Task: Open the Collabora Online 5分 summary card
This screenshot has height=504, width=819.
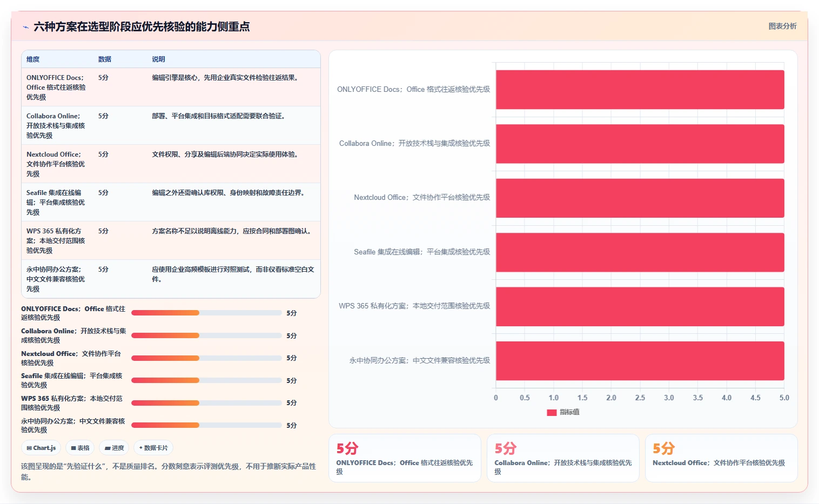Action: click(x=563, y=458)
